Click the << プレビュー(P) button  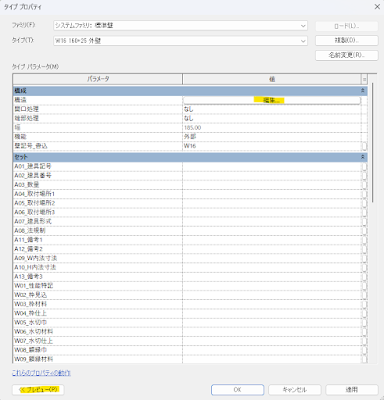click(x=38, y=389)
